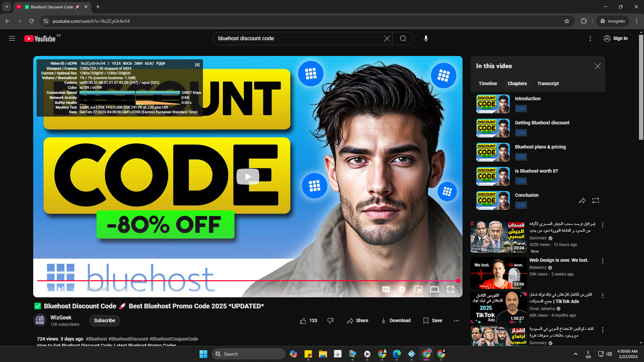This screenshot has height=362, width=644.
Task: Subscribe to WizGeek channel
Action: [x=104, y=321]
